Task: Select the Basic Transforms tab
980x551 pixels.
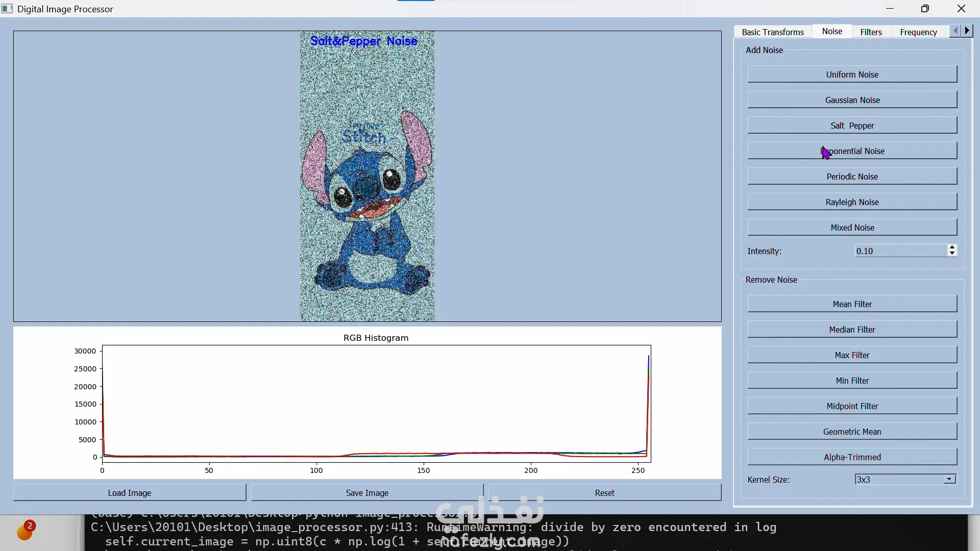Action: coord(772,32)
